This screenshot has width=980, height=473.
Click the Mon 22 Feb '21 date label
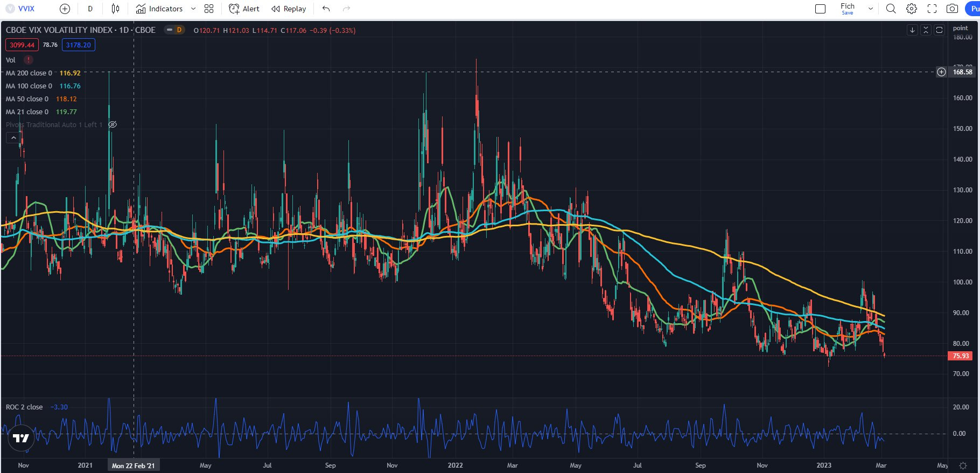133,465
